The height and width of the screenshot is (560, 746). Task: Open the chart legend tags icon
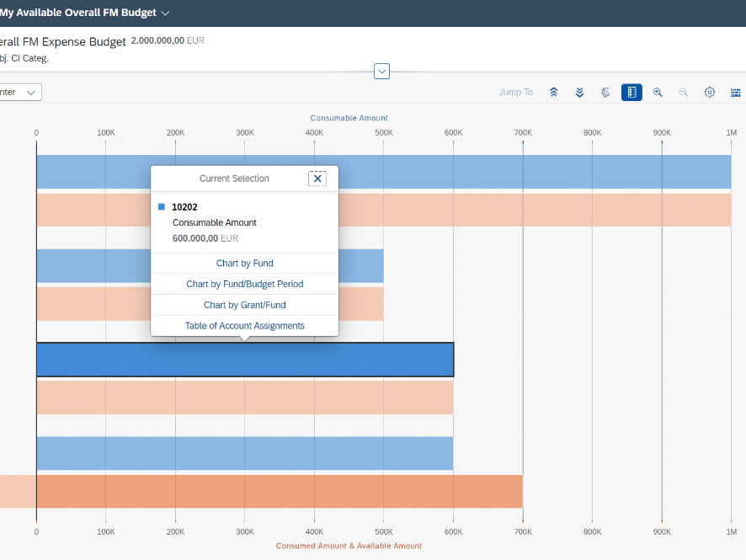[x=605, y=93]
